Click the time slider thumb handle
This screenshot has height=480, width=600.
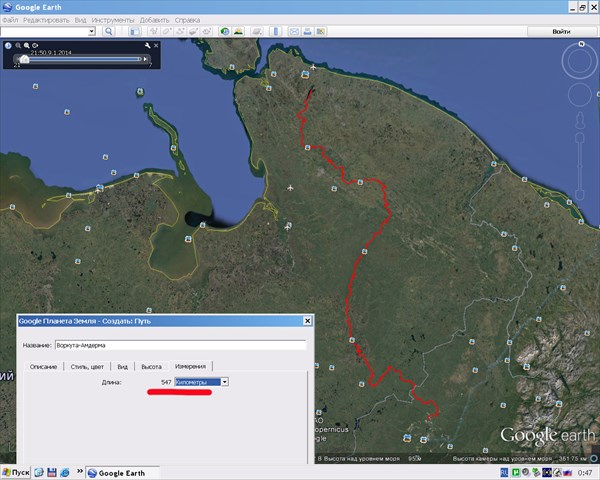tap(24, 59)
